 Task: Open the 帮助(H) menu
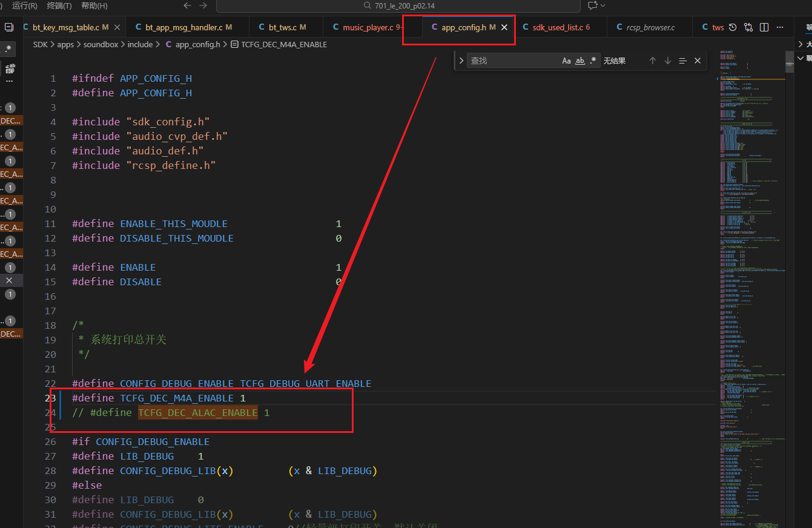(94, 5)
